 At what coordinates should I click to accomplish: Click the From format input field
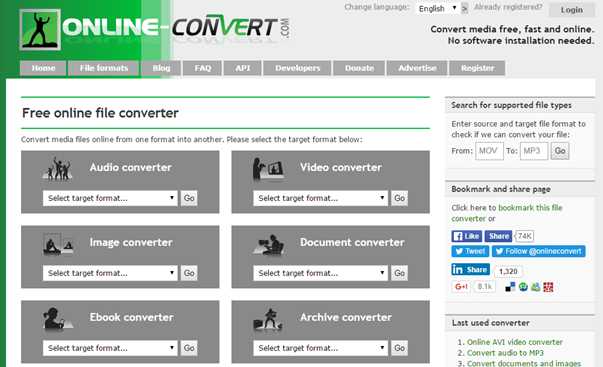click(x=489, y=151)
